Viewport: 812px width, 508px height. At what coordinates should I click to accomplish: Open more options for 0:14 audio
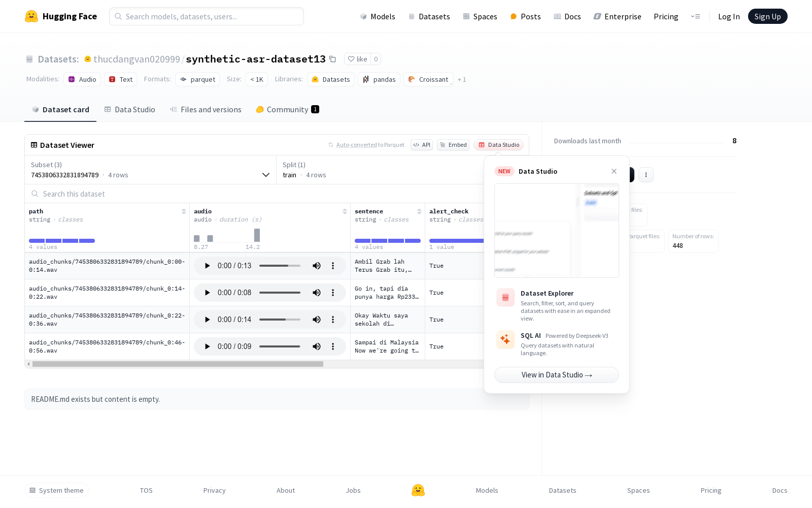(x=333, y=320)
